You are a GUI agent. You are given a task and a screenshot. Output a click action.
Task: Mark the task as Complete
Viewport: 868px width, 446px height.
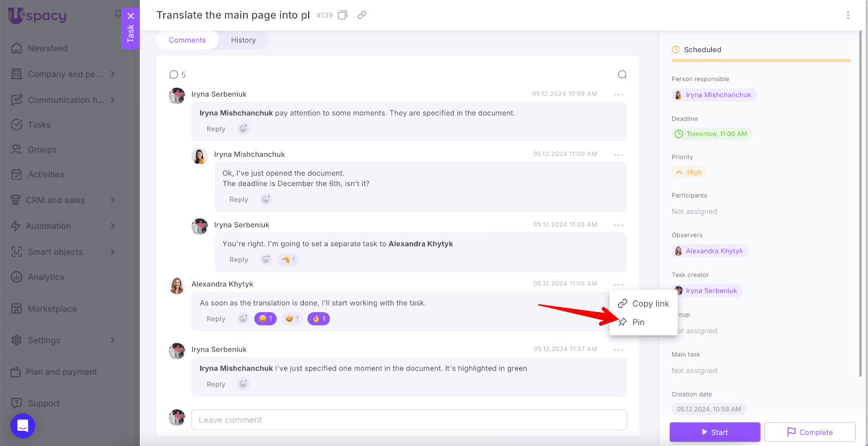tap(809, 432)
